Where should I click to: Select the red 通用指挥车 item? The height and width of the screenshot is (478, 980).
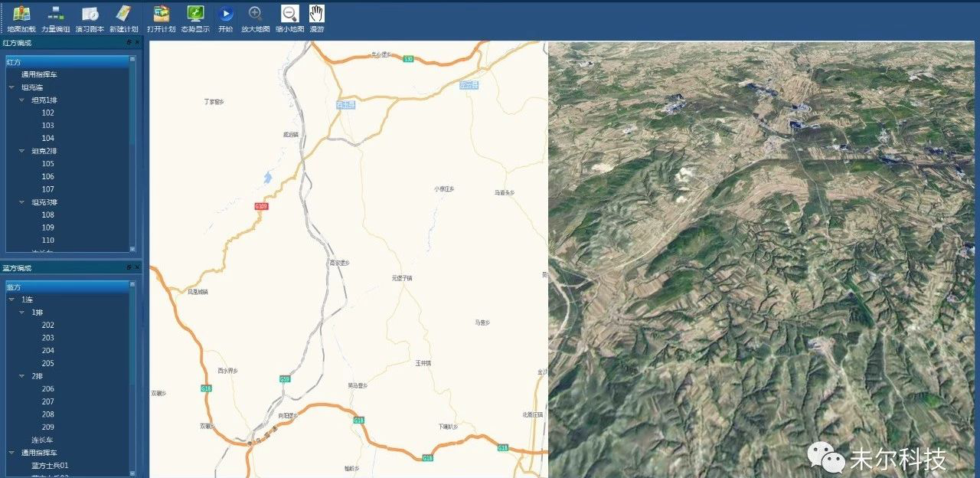point(39,74)
